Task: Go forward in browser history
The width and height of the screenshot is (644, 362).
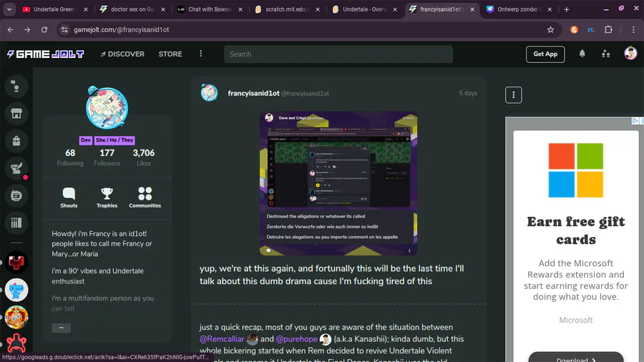Action: tap(27, 29)
